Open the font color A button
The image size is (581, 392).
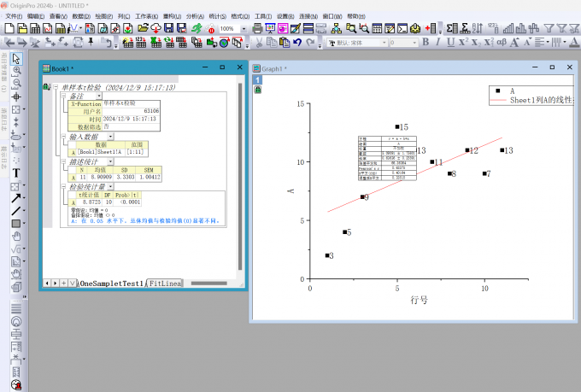tap(574, 42)
